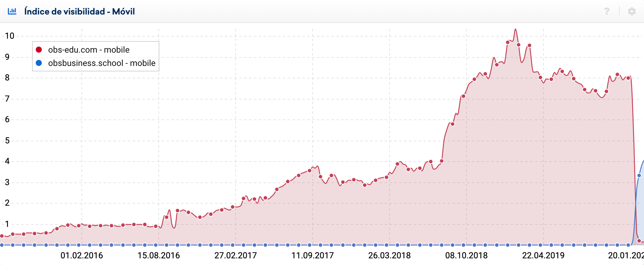This screenshot has height=265, width=644.
Task: Select the 26.03.2018 date label
Action: (389, 256)
